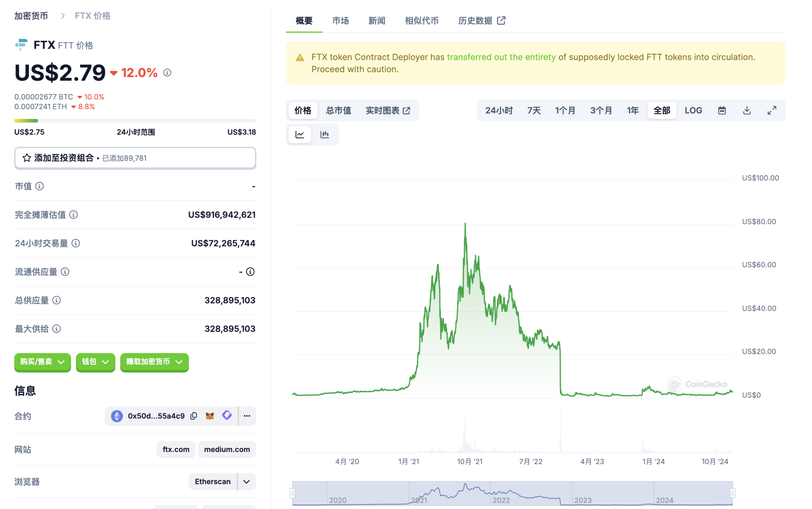Show info for 总供应量

[x=57, y=300]
